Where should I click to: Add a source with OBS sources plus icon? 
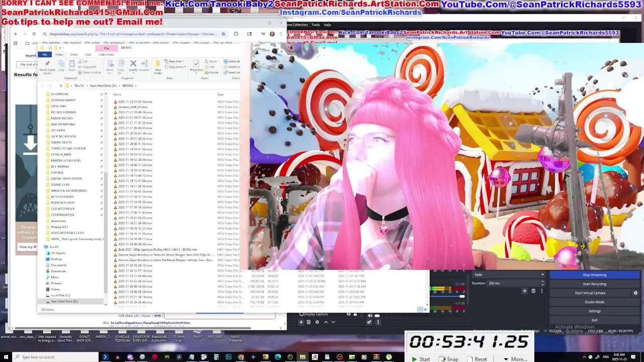tap(301, 322)
